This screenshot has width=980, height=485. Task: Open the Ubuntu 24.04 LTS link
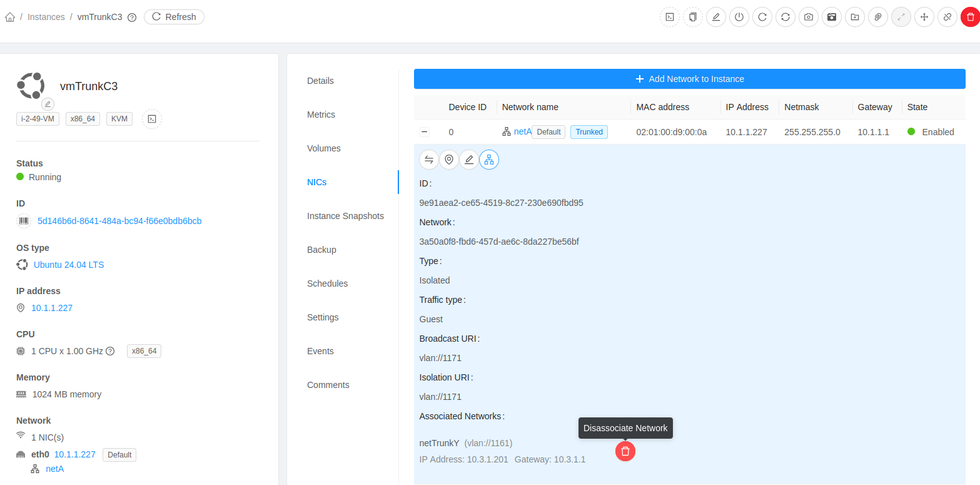[x=69, y=265]
